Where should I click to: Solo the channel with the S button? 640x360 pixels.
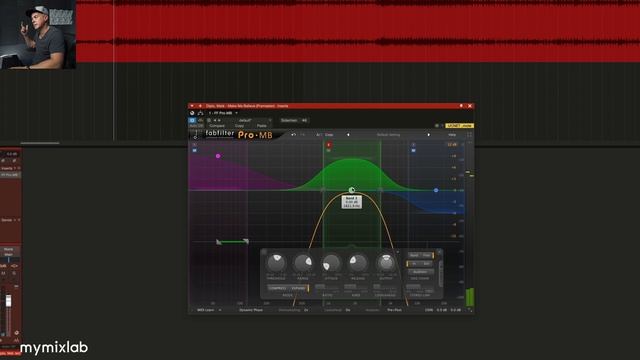point(14,273)
